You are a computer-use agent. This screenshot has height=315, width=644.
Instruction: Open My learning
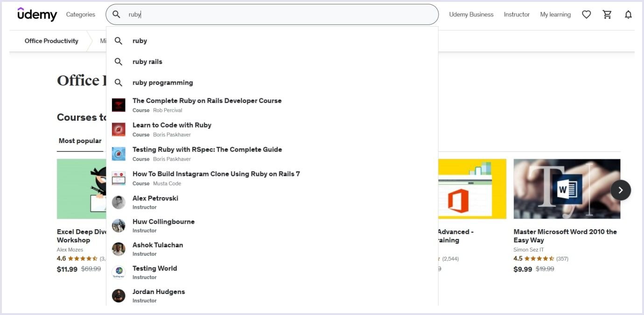tap(555, 14)
